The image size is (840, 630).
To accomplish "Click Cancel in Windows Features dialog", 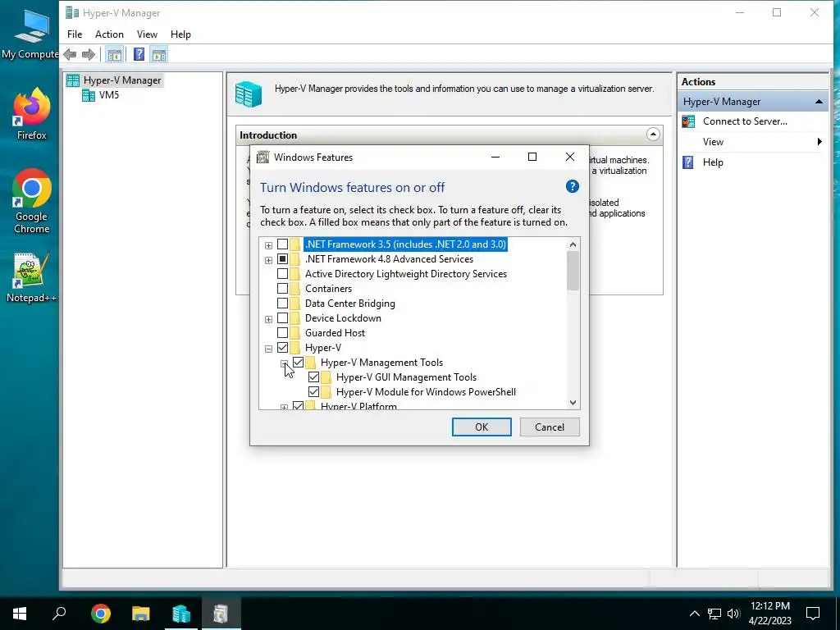I will pyautogui.click(x=550, y=427).
